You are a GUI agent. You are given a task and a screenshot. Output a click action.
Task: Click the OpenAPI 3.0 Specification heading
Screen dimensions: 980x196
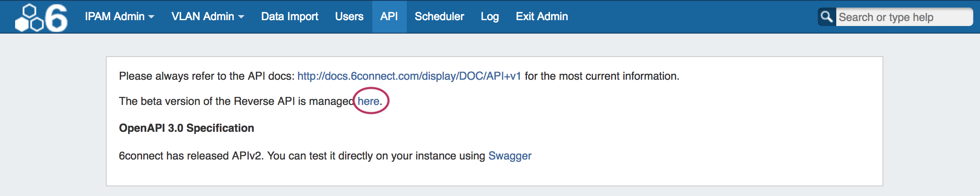click(187, 128)
